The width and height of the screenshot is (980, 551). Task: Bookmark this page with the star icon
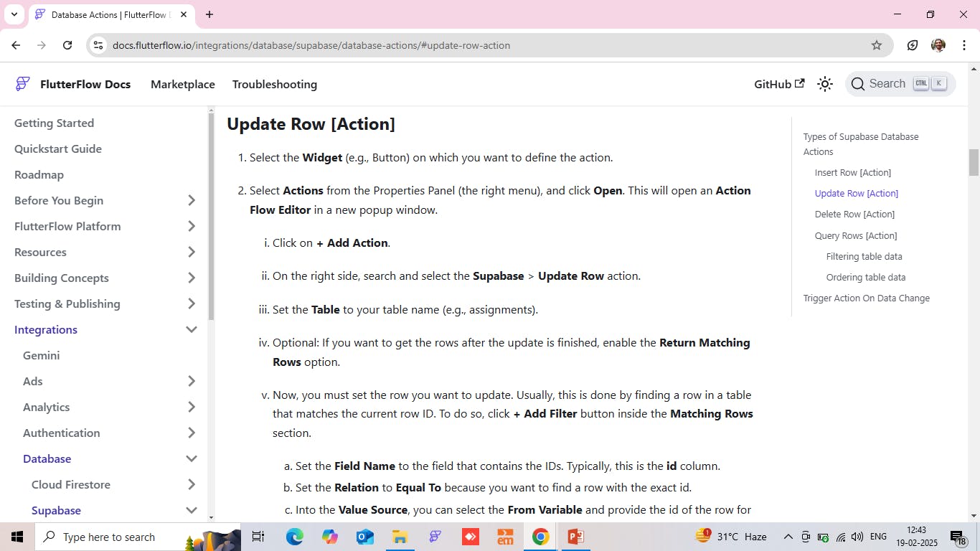[x=877, y=45]
